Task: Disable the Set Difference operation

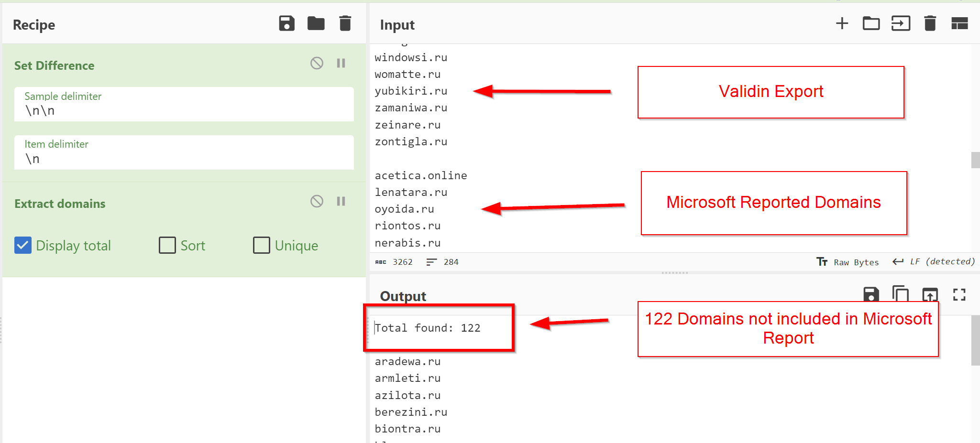Action: coord(317,63)
